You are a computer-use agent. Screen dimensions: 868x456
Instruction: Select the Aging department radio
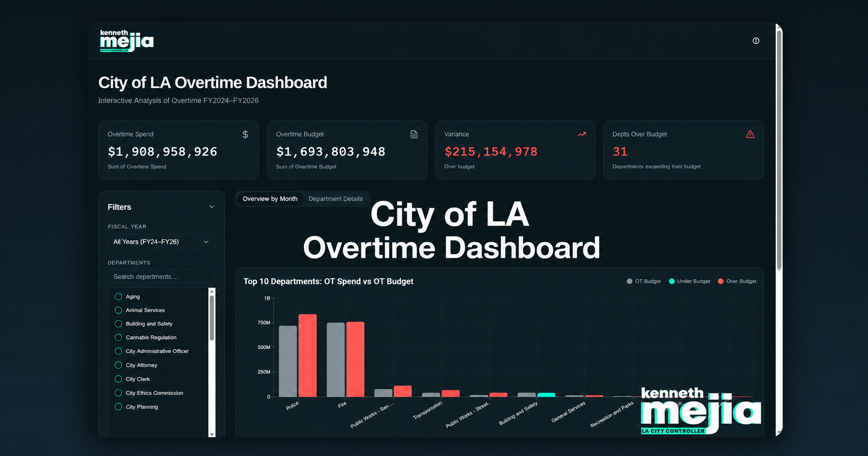point(118,296)
